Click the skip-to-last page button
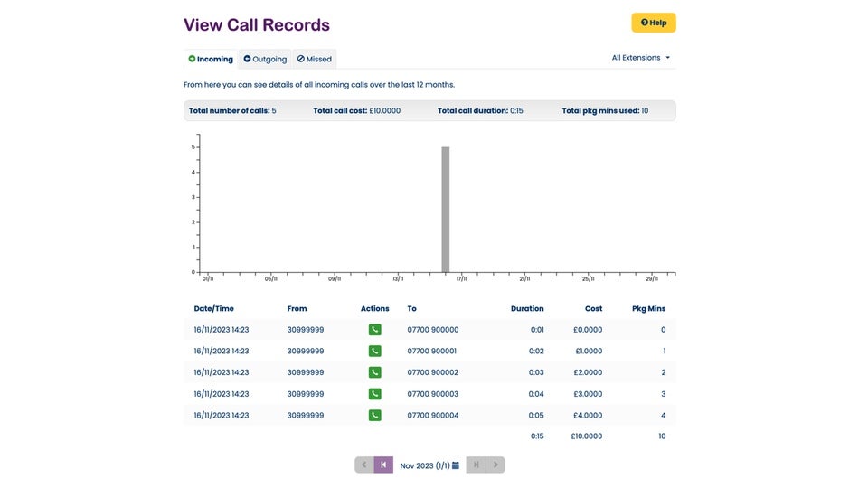This screenshot has height=488, width=868. 476,465
